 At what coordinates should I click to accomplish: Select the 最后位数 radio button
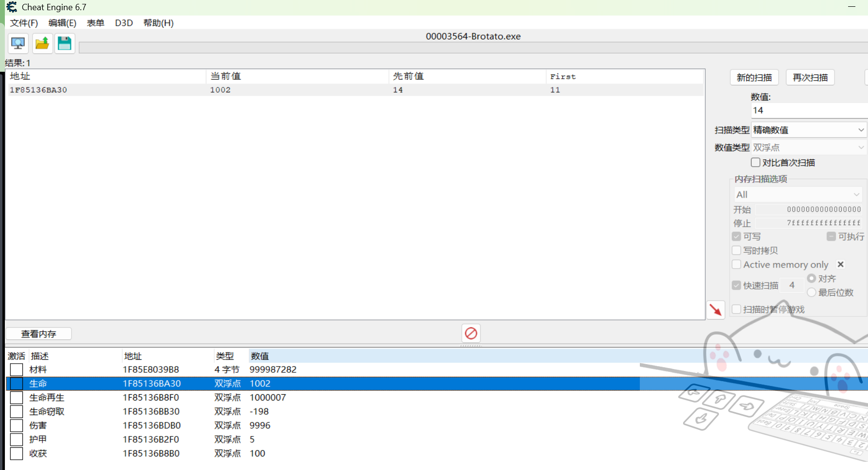(x=811, y=292)
